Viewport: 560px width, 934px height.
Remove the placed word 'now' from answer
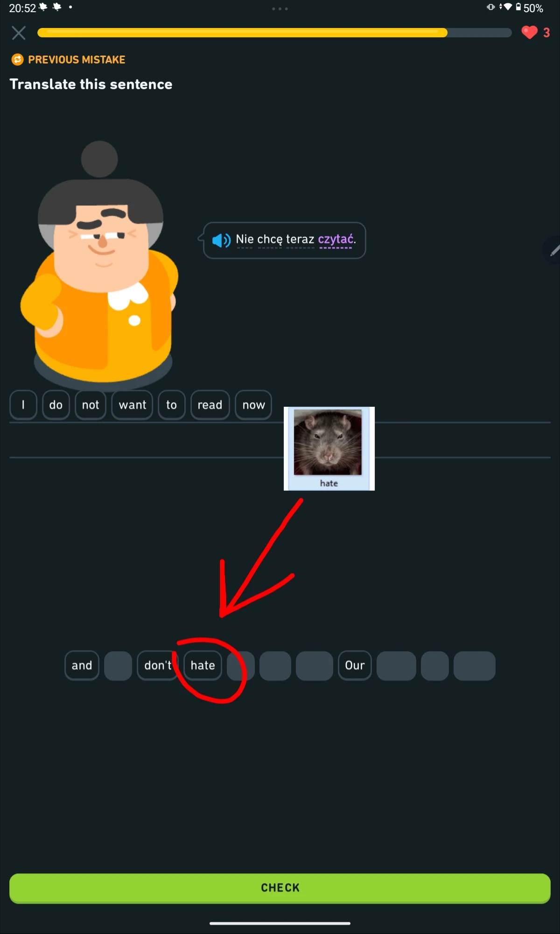pos(253,405)
